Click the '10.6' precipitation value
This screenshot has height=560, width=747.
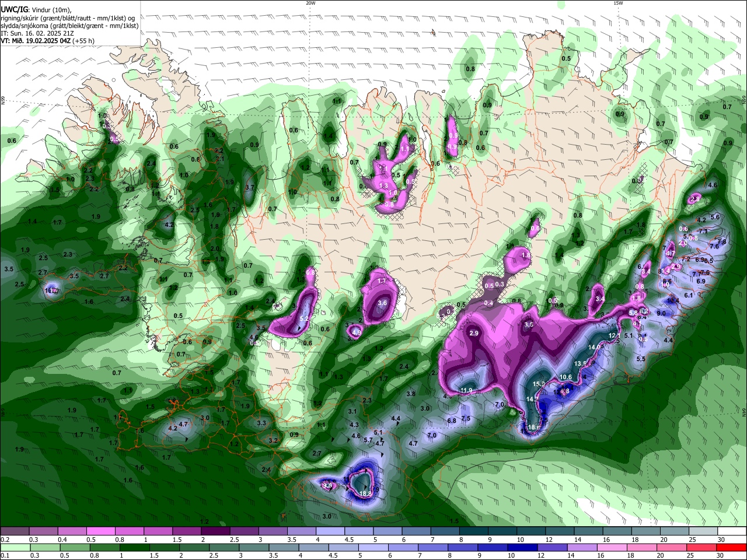point(566,377)
